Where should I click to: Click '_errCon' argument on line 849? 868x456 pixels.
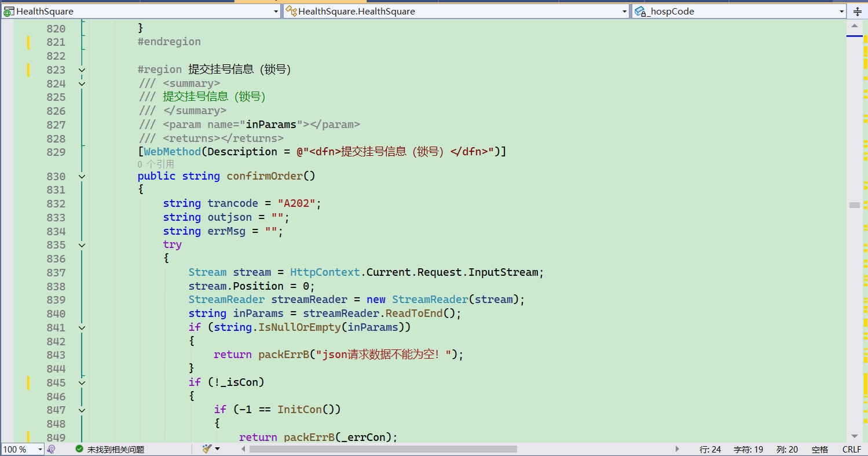pos(363,437)
